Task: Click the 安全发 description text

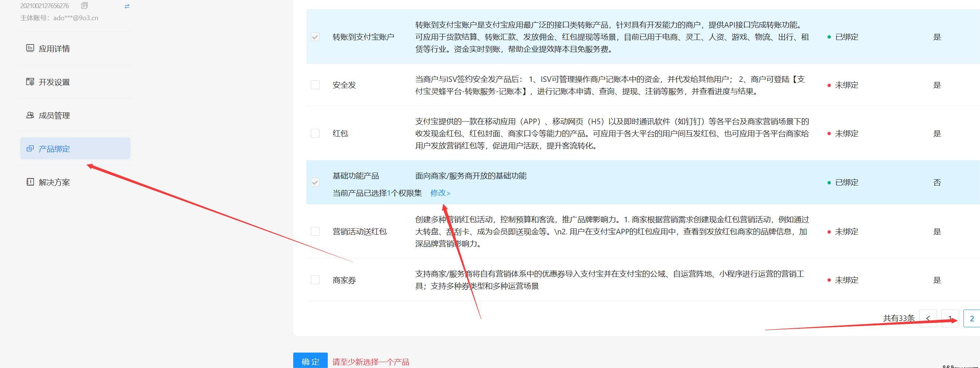Action: [x=610, y=85]
